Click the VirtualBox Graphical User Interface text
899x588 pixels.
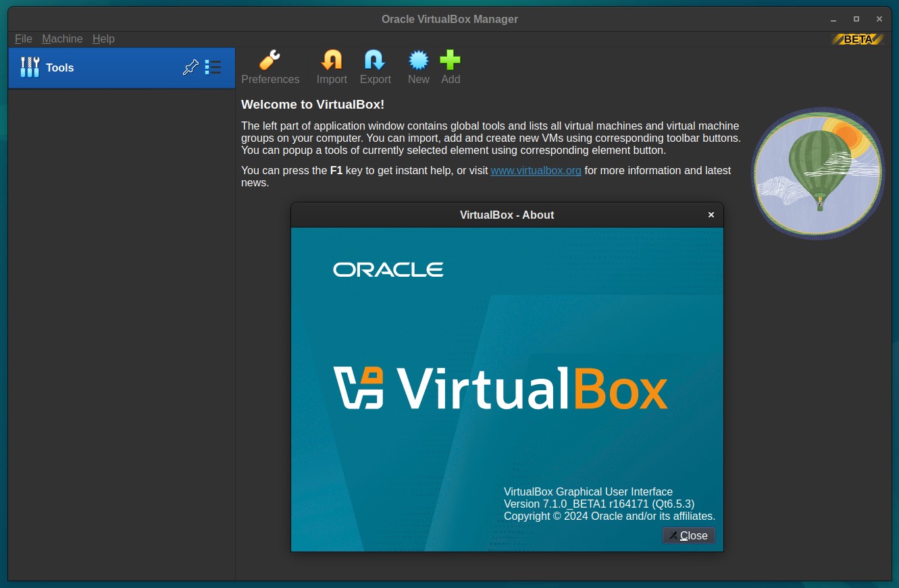[588, 491]
